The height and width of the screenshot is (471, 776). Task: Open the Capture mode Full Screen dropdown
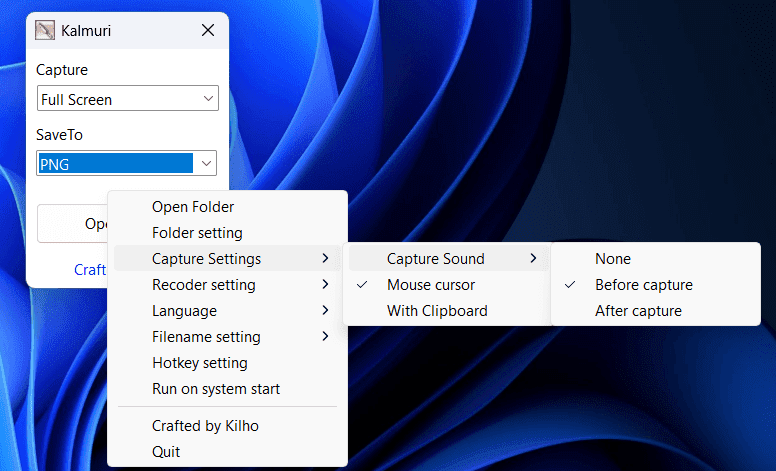coord(128,98)
